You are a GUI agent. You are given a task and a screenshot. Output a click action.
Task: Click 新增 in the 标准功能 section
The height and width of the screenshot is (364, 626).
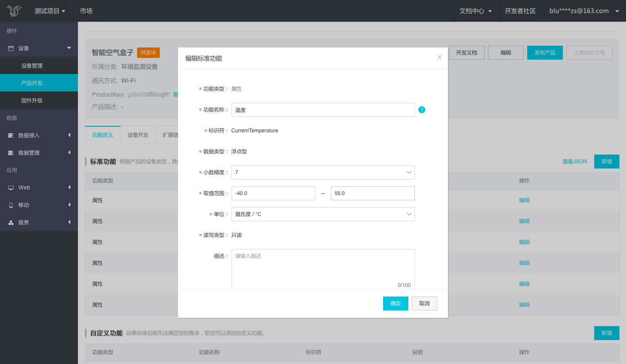[607, 162]
